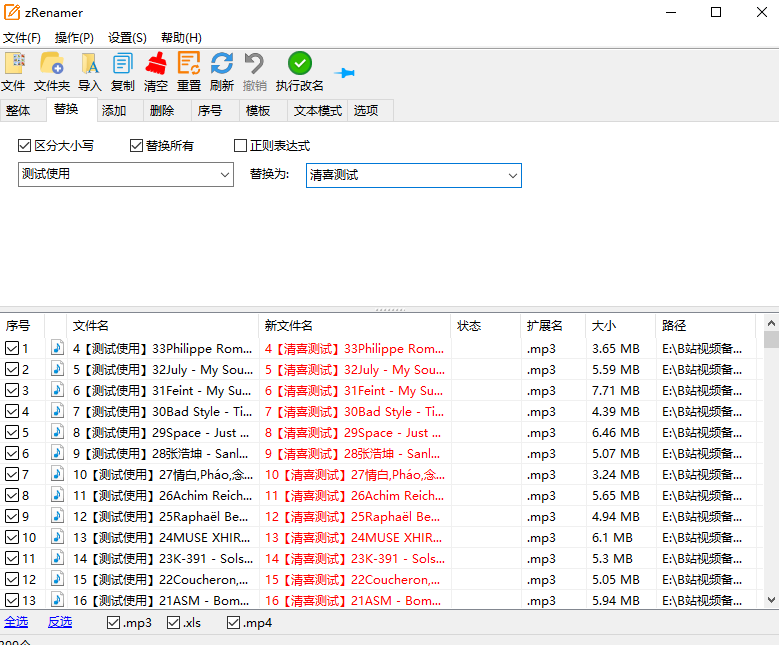Viewport: 779px width, 645px height.
Task: Click the 刷新 refresh toolbar icon
Action: (222, 65)
